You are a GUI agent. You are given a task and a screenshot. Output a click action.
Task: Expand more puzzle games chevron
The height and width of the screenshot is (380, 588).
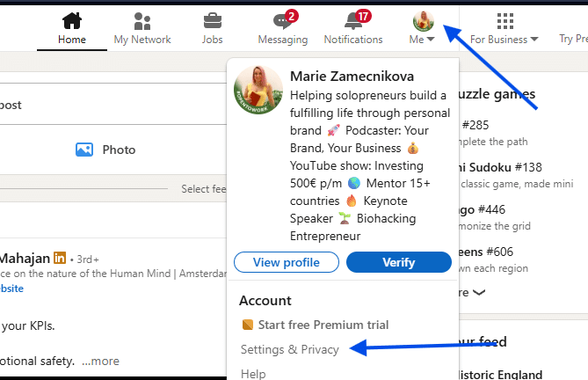[478, 292]
